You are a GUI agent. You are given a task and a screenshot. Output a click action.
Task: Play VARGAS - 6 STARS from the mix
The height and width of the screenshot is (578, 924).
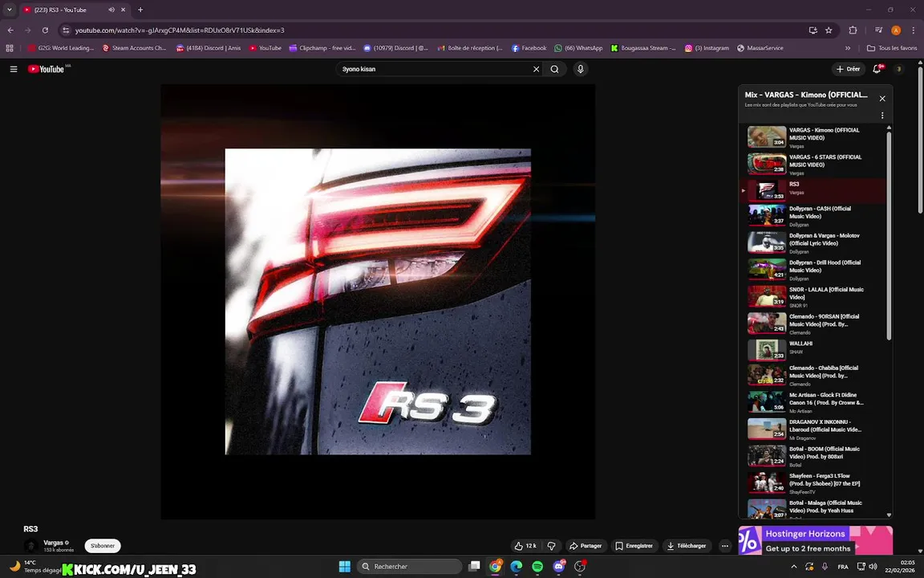click(813, 164)
